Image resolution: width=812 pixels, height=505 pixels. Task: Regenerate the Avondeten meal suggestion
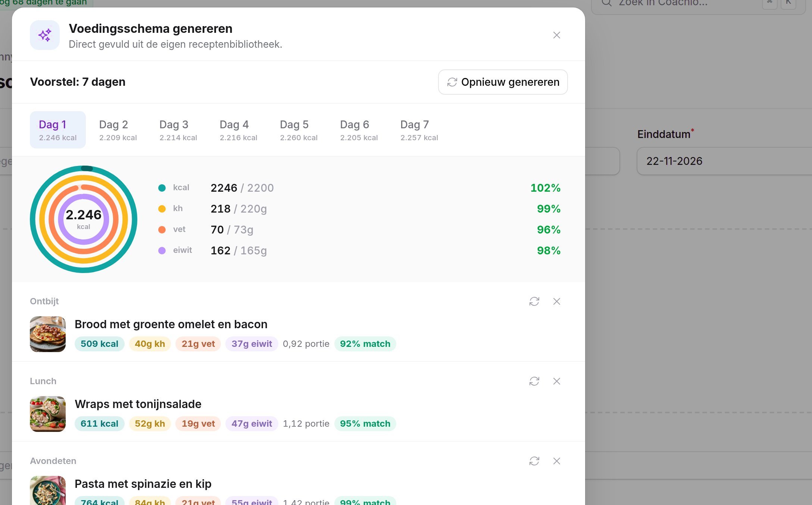(x=534, y=461)
